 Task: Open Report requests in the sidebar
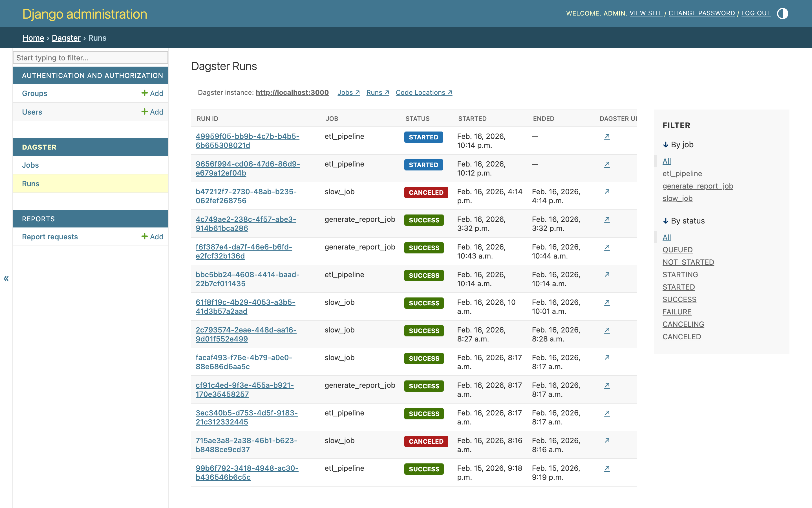point(50,237)
